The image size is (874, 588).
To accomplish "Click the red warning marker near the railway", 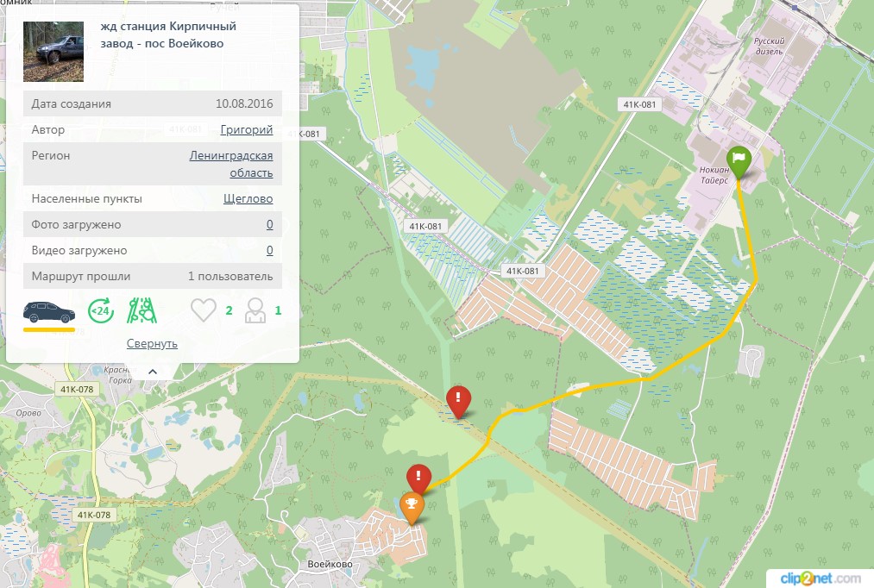I will click(x=458, y=401).
